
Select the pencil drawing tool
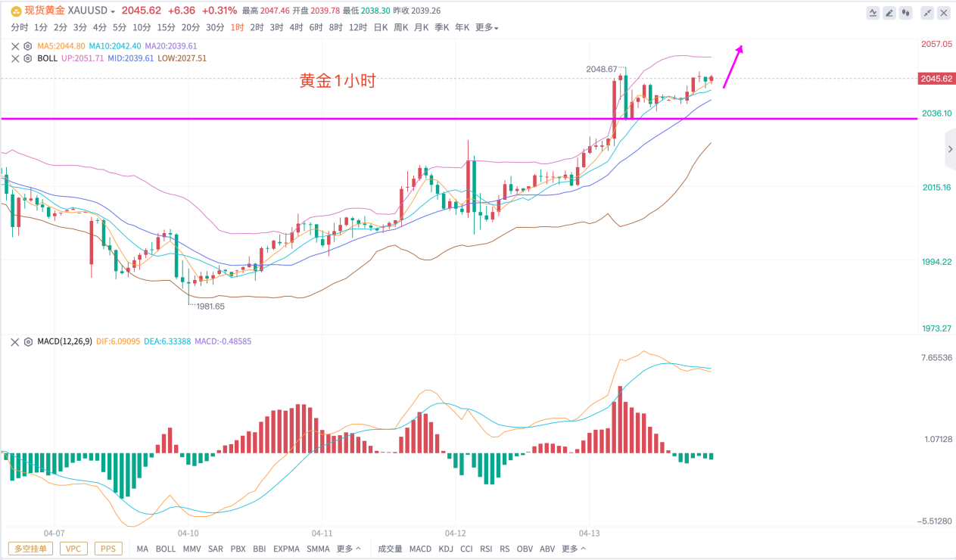(889, 13)
